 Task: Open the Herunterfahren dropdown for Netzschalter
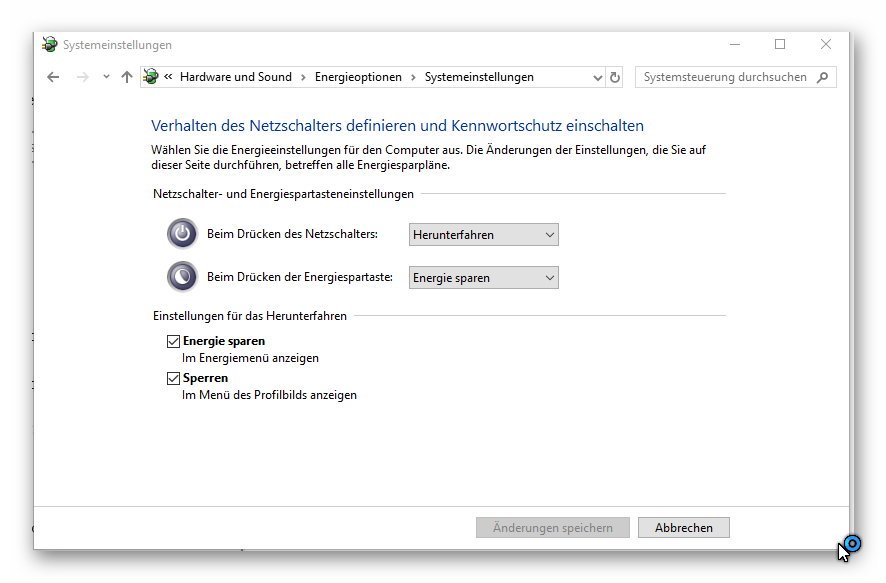[x=484, y=234]
